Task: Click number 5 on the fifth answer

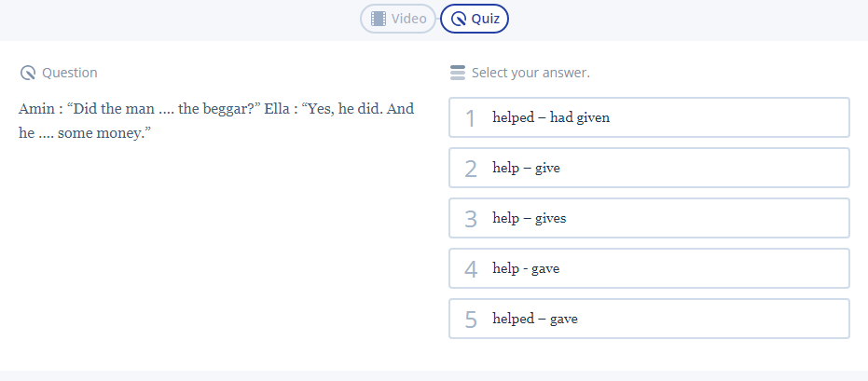Action: tap(471, 320)
